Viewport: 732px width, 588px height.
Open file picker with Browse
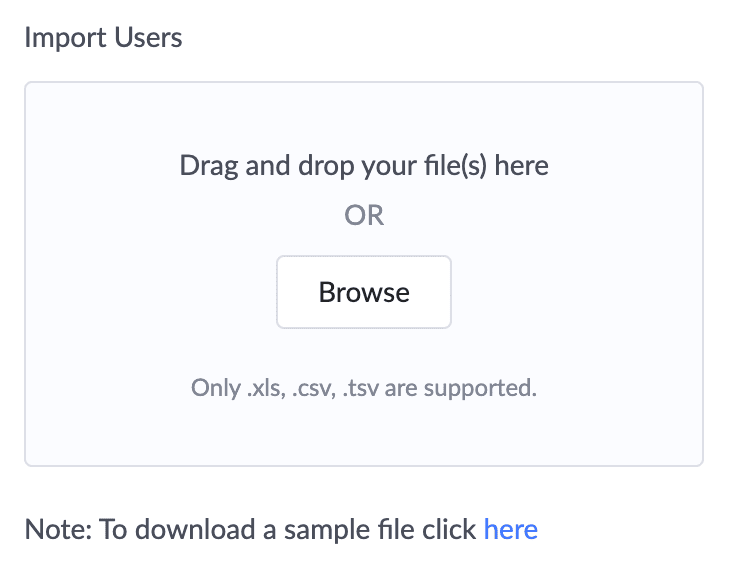coord(364,292)
